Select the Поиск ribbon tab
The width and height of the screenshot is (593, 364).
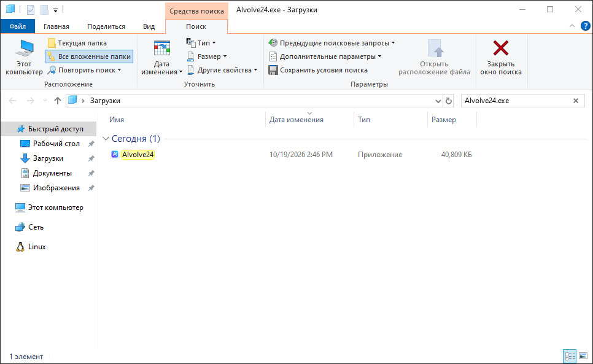pyautogui.click(x=196, y=26)
